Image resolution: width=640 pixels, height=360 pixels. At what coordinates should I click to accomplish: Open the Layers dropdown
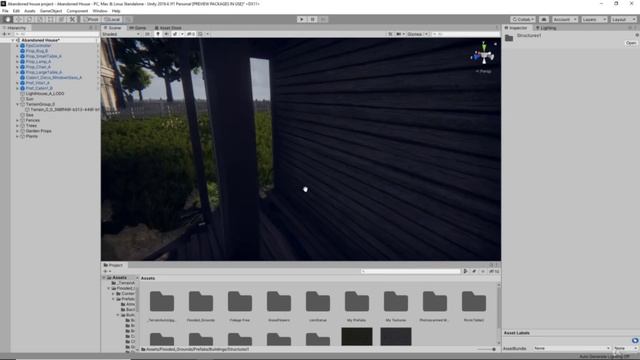point(594,19)
